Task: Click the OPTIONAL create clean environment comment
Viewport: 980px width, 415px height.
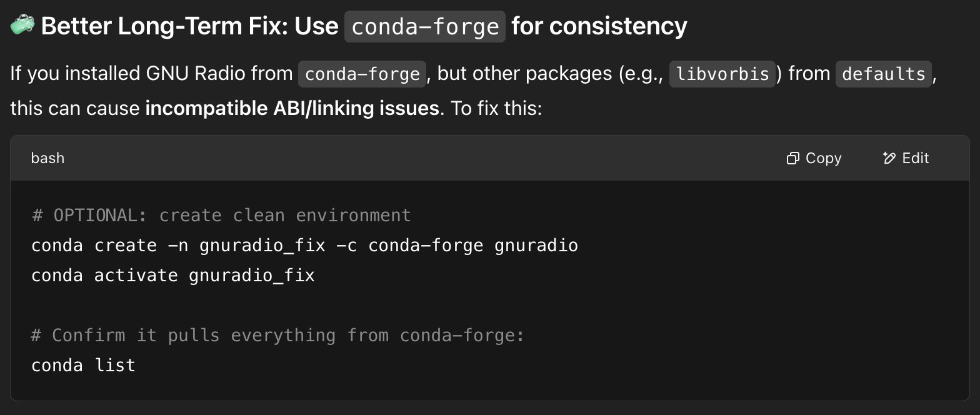Action: (221, 215)
